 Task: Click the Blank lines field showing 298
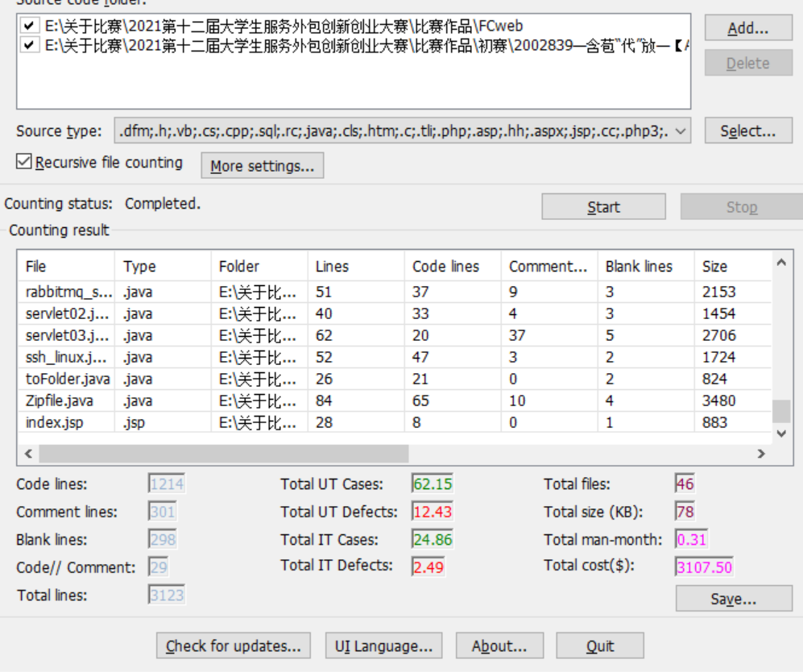pyautogui.click(x=163, y=539)
